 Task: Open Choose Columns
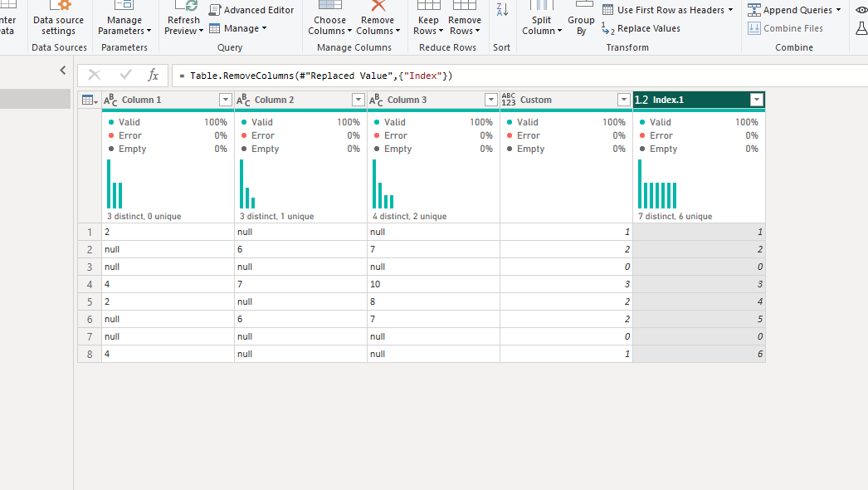coord(330,19)
